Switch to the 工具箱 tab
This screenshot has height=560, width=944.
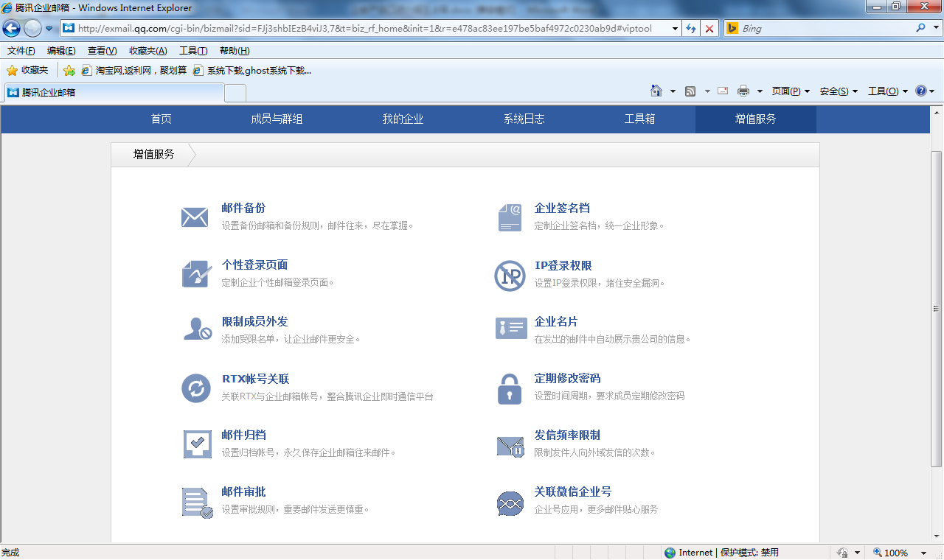pyautogui.click(x=639, y=119)
